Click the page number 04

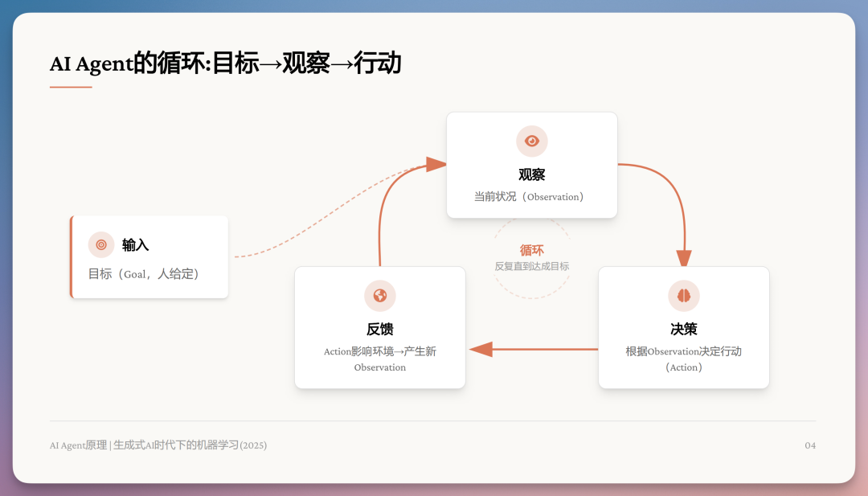pyautogui.click(x=812, y=445)
